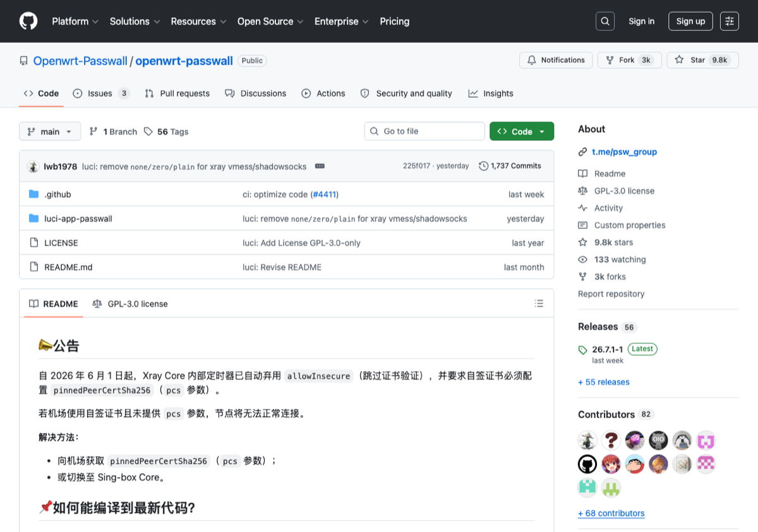Image resolution: width=758 pixels, height=532 pixels.
Task: Open the luci-app-passwall folder name
Action: (78, 218)
